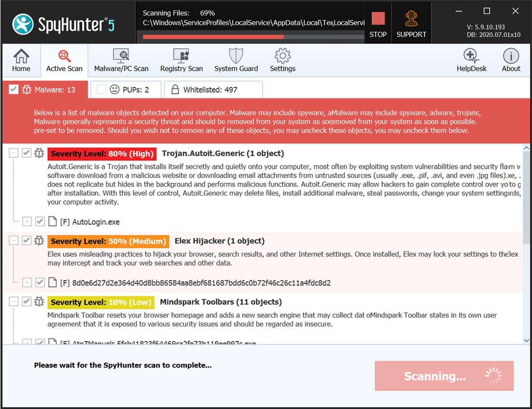This screenshot has width=532, height=409.
Task: Open Malware/PC Scan tool
Action: point(121,60)
